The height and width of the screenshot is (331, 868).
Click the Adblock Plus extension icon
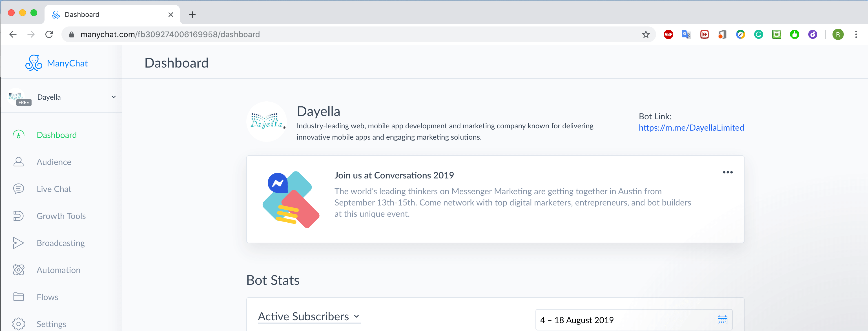(668, 34)
